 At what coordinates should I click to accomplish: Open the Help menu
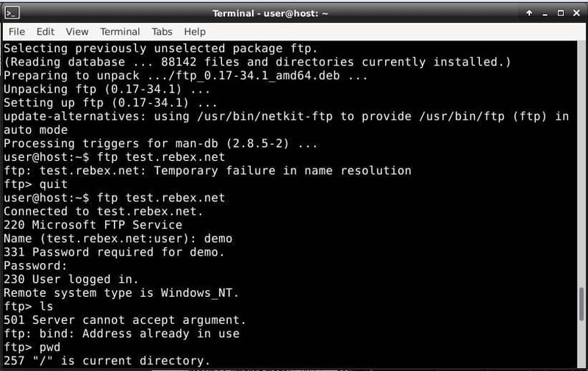pyautogui.click(x=195, y=32)
